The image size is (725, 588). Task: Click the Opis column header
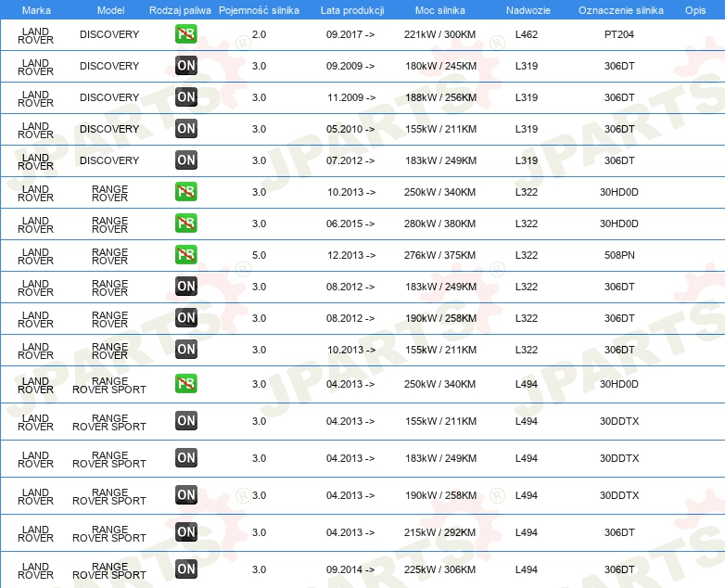[x=695, y=10]
